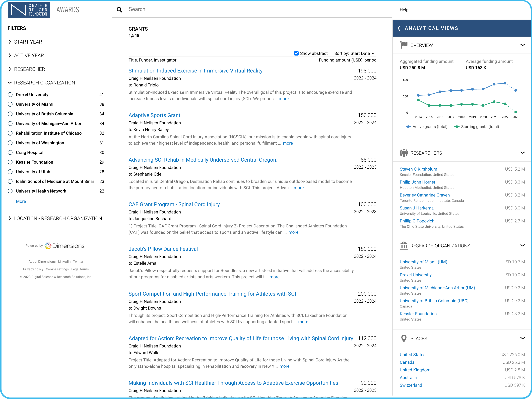Screen dimensions: 532x399
Task: Click the Craig H Neilsen Foundation logo
Action: pyautogui.click(x=29, y=10)
